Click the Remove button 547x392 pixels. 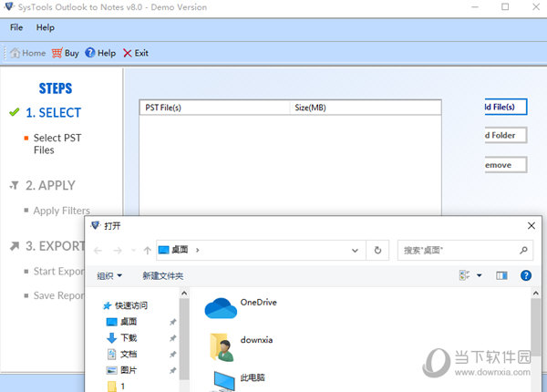(x=505, y=165)
